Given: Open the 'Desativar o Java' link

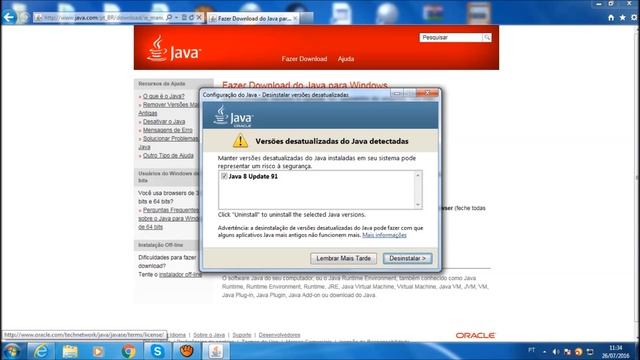Looking at the screenshot, I should (x=164, y=122).
